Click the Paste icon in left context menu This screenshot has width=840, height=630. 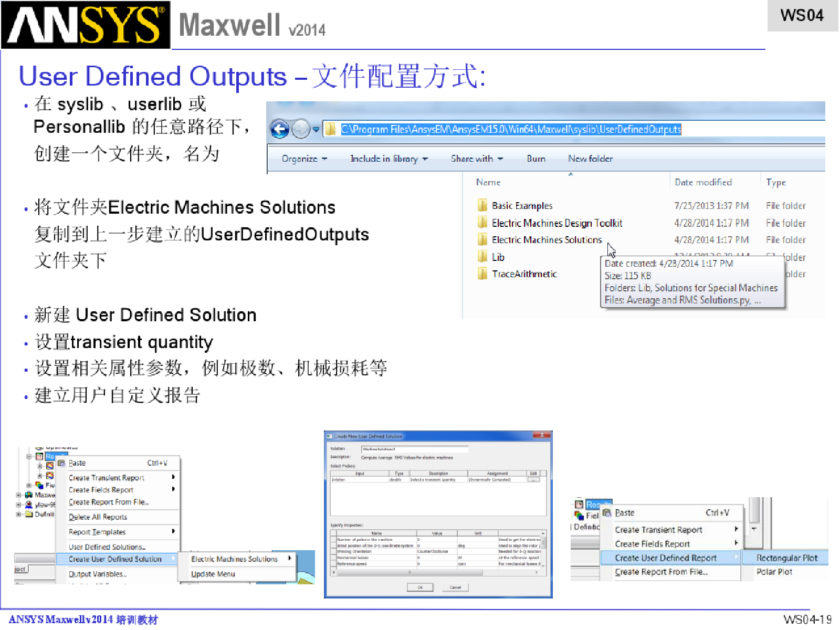coord(61,463)
